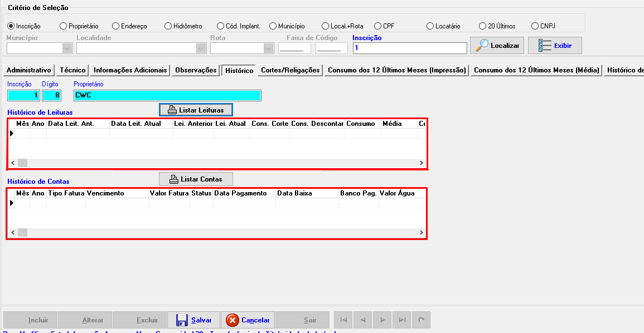Go to the first record navigation arrow
This screenshot has width=644, height=333.
pyautogui.click(x=343, y=320)
